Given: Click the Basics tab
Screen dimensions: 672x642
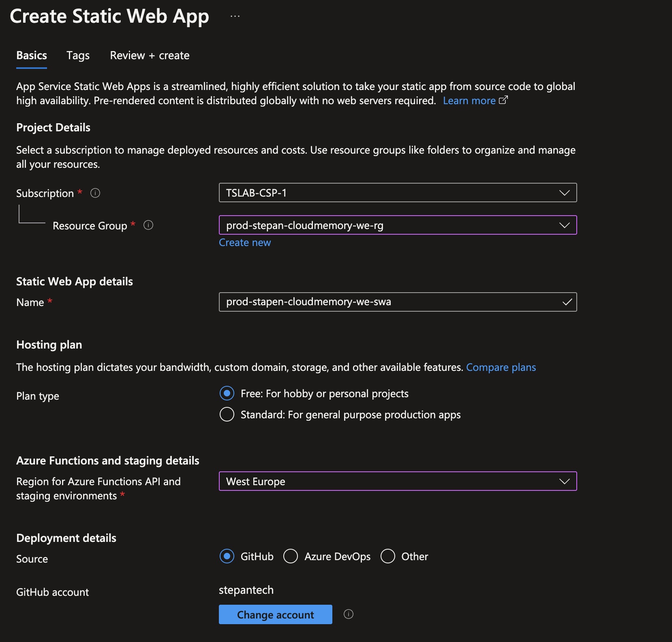Looking at the screenshot, I should pos(32,56).
